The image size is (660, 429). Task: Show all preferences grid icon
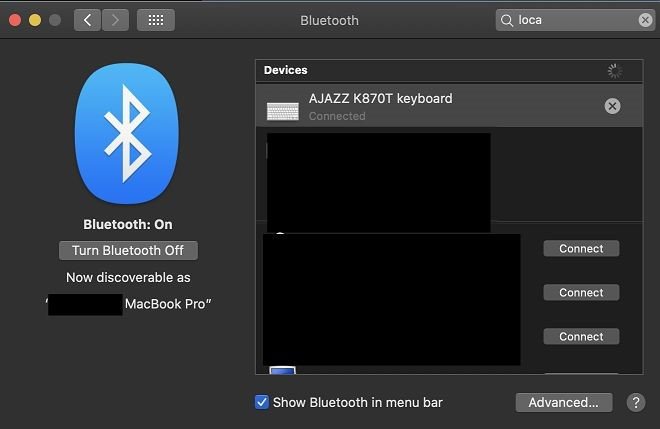click(156, 20)
